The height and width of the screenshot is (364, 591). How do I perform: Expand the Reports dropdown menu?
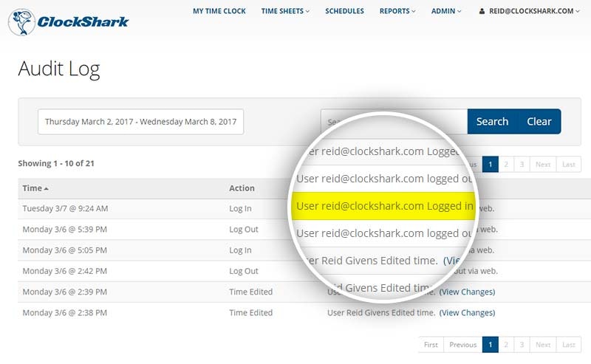[397, 11]
